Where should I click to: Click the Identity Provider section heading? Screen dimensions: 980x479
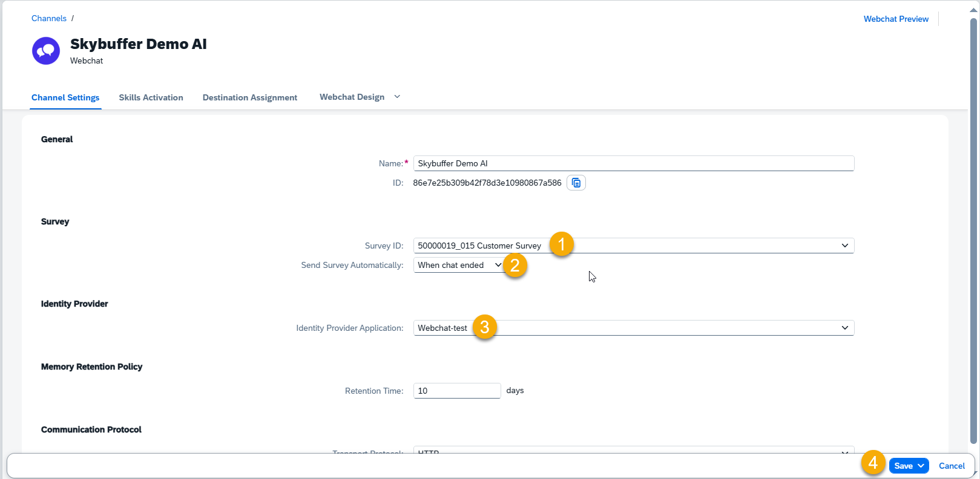(x=74, y=304)
